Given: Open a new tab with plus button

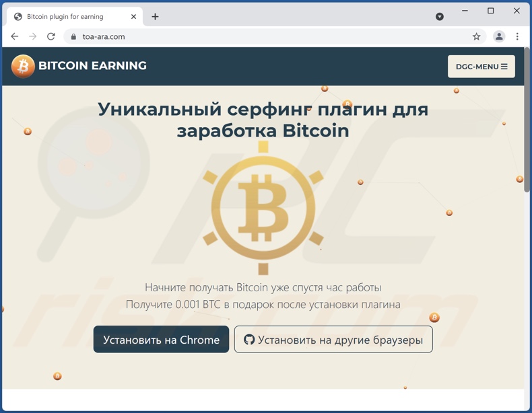Looking at the screenshot, I should click(x=155, y=17).
